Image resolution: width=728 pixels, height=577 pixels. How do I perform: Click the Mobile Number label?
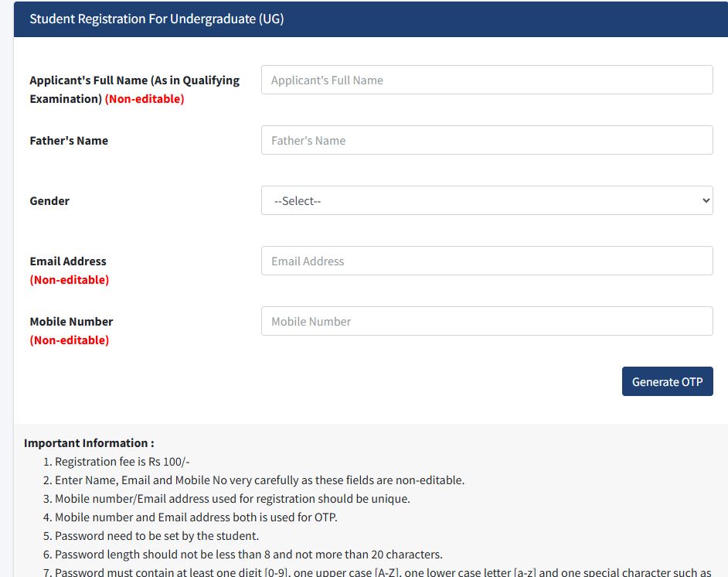[x=72, y=322]
